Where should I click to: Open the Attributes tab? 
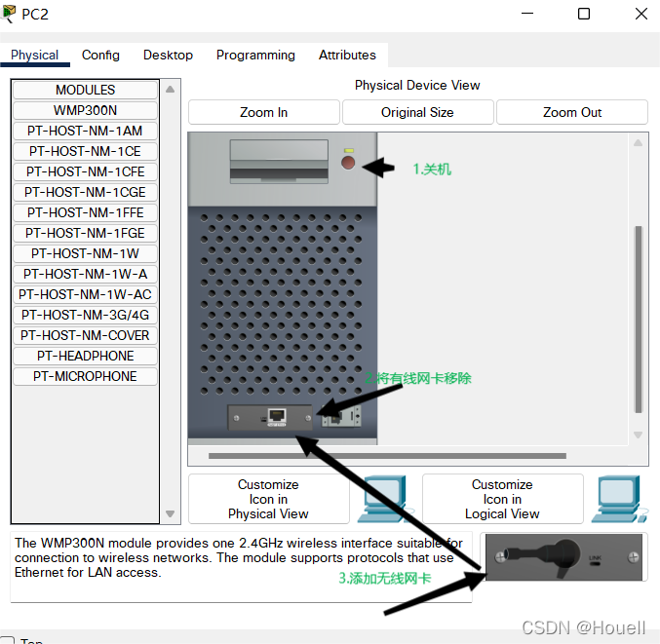[347, 56]
